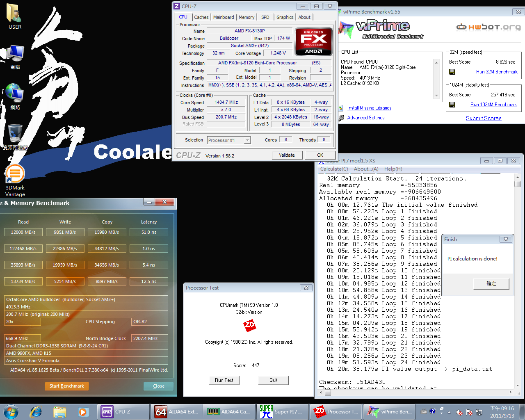The height and width of the screenshot is (420, 525).
Task: Open the Calculate(C) menu in Super PI
Action: [x=334, y=169]
